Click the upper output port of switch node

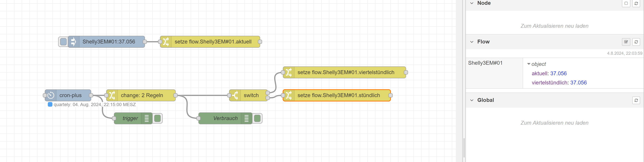[x=267, y=93]
